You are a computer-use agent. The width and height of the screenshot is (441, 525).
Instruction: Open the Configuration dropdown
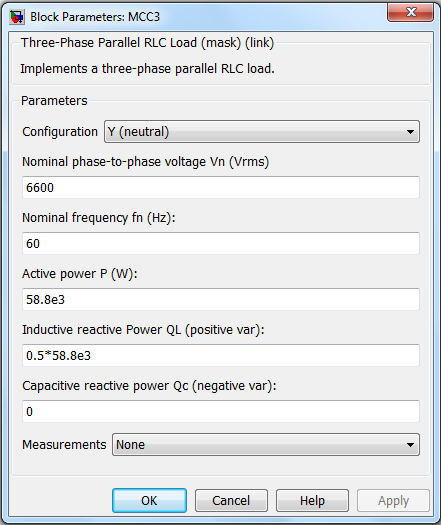tap(262, 132)
